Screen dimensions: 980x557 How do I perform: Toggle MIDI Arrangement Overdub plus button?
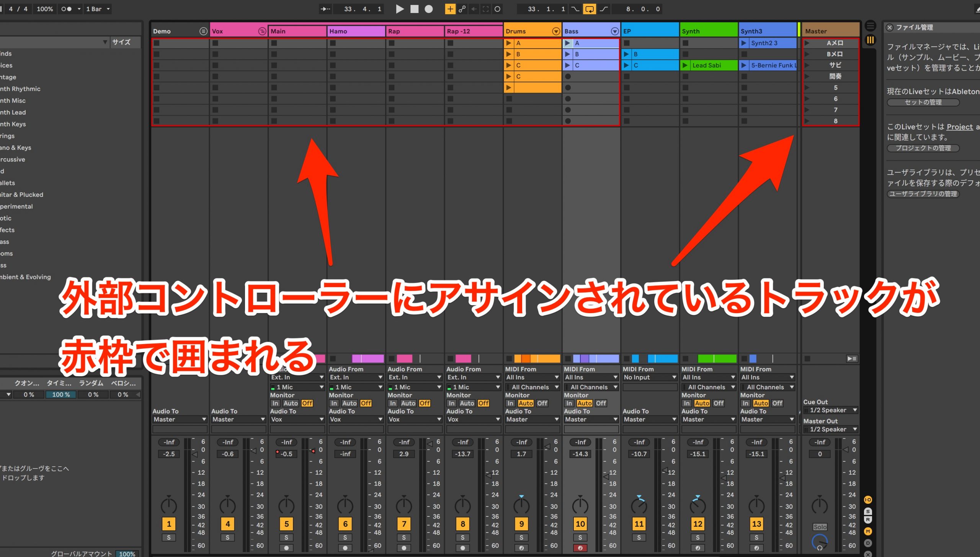(450, 9)
